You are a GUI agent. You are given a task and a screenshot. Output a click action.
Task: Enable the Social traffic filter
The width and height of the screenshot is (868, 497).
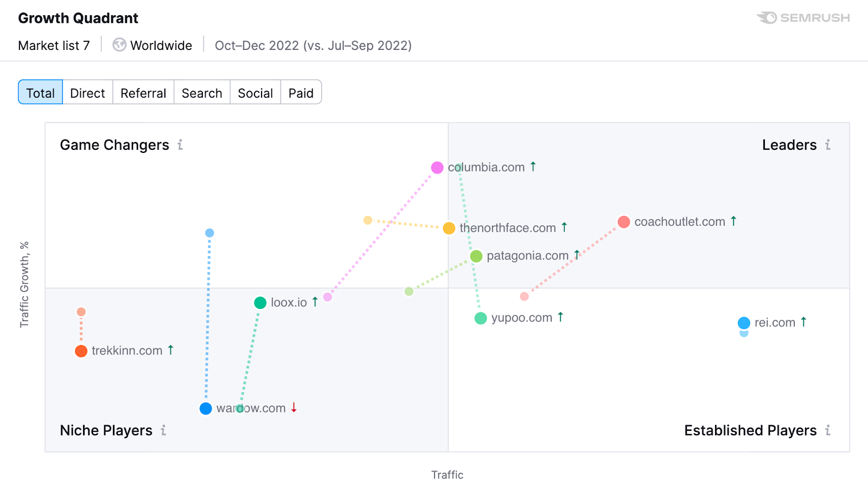[x=255, y=92]
